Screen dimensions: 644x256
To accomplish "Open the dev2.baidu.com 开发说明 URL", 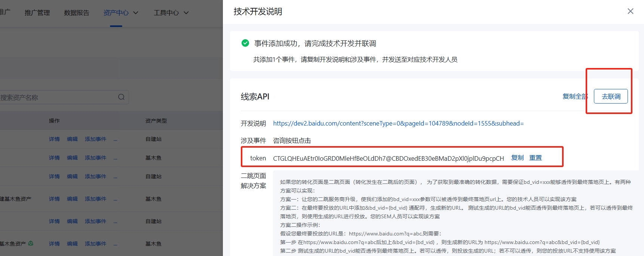I will [398, 123].
